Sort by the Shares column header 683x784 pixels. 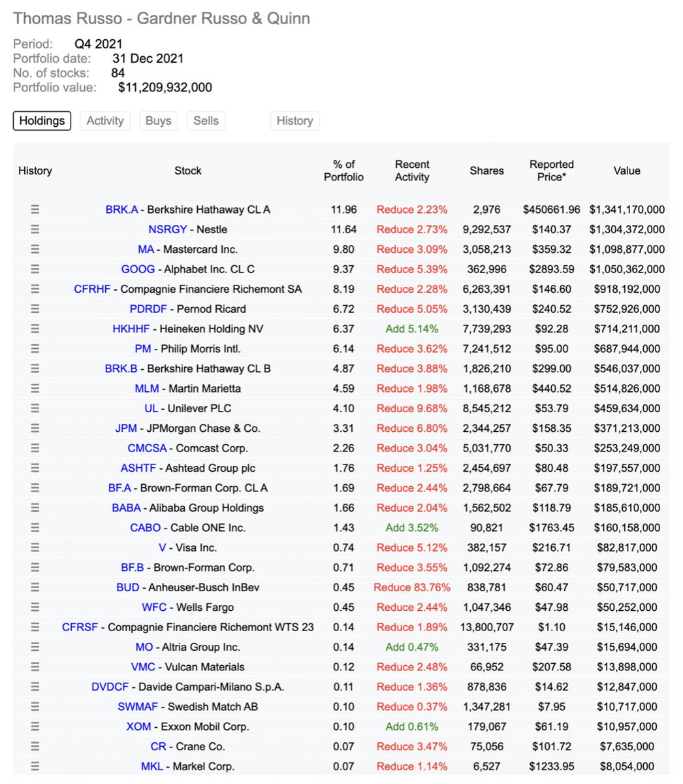tap(486, 171)
